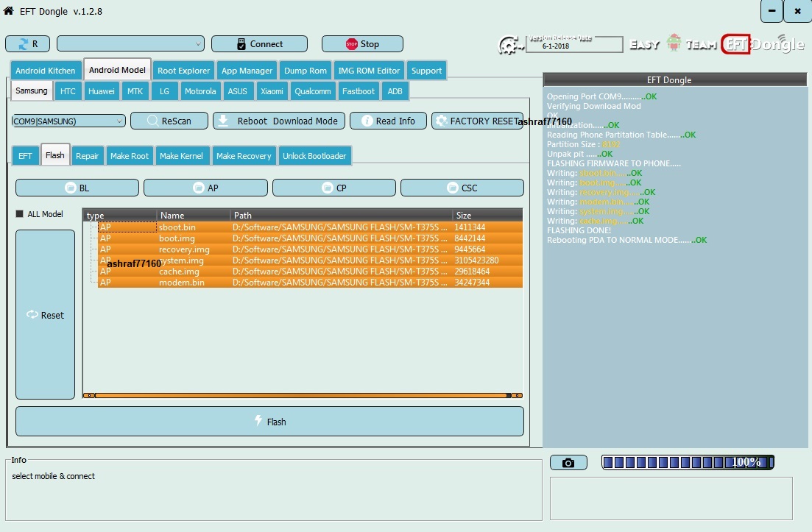Click the file list horizontal scrollbar
This screenshot has height=532, width=812.
(303, 395)
